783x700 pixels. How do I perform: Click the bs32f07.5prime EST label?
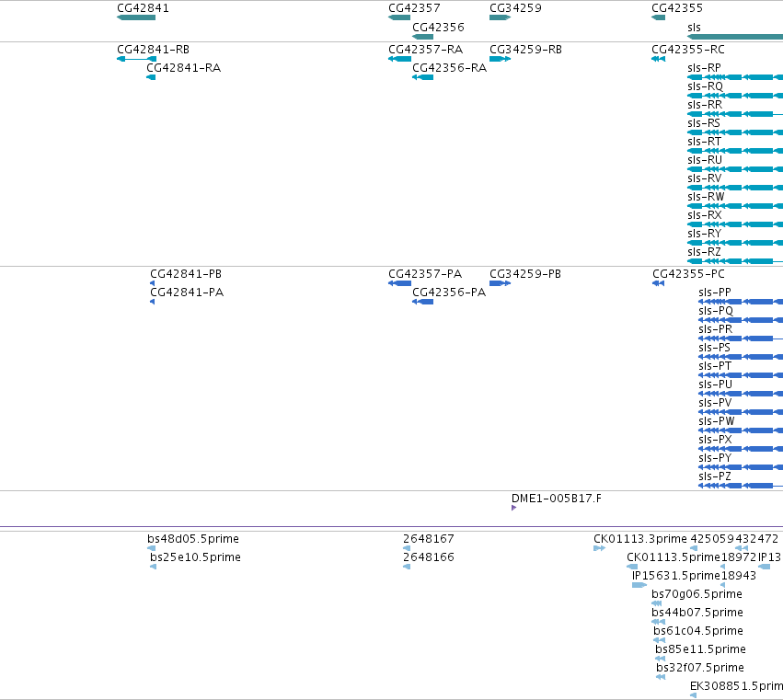coord(700,668)
